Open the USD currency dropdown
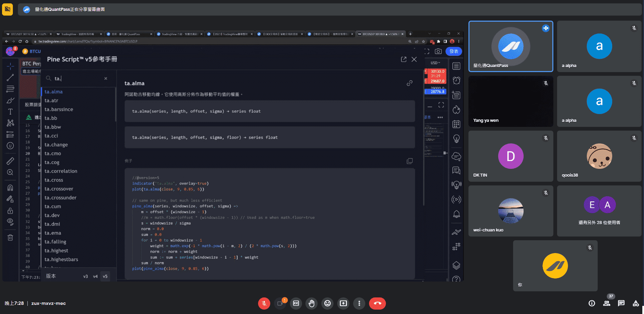The image size is (644, 314). coord(435,63)
